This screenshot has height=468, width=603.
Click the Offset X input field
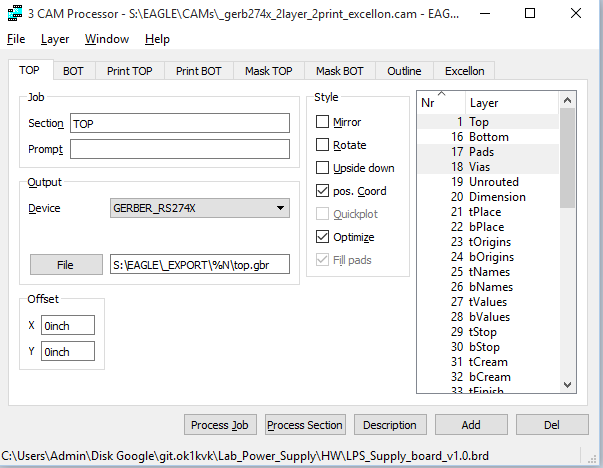tap(68, 325)
